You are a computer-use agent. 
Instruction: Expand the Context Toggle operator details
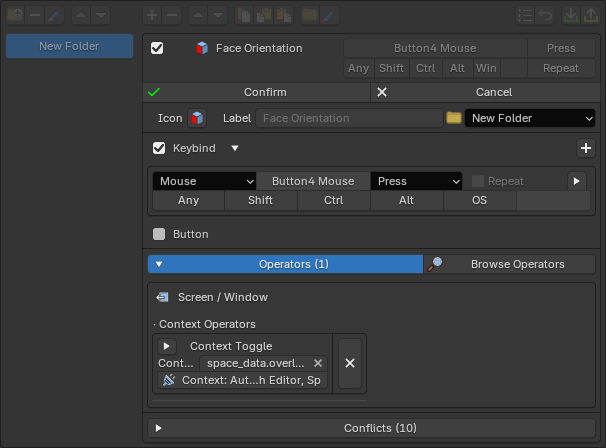click(167, 346)
